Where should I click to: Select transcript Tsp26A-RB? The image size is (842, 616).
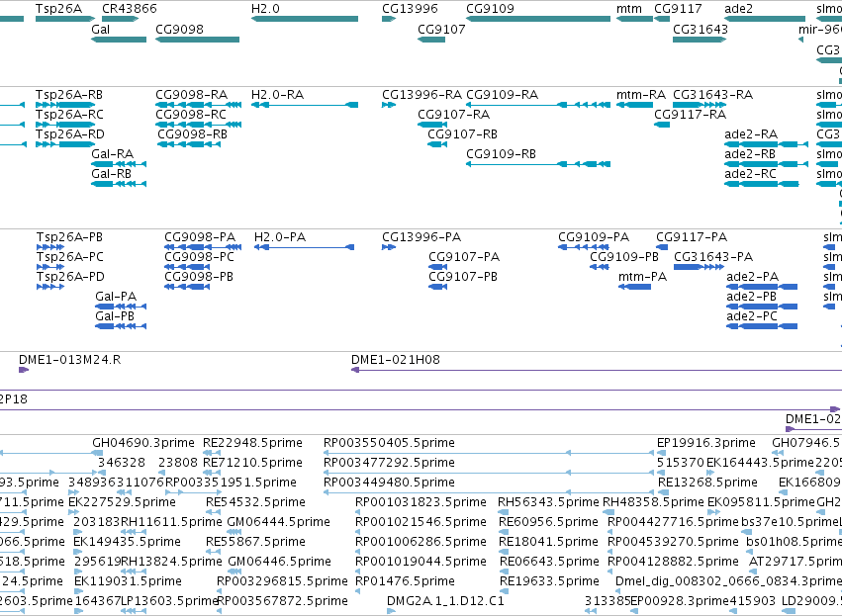[69, 95]
